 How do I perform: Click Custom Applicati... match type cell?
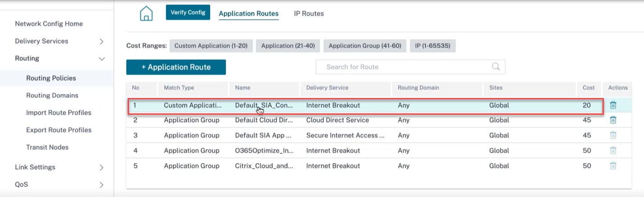coord(193,105)
